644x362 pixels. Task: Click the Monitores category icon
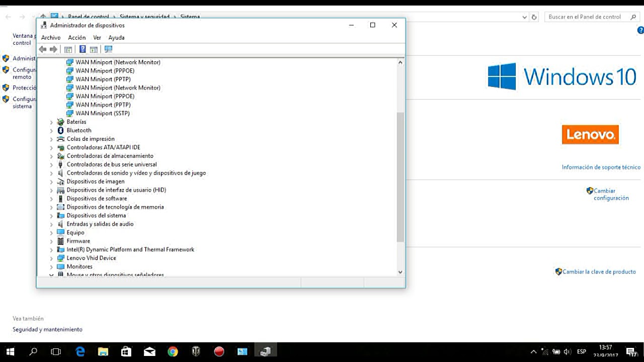pyautogui.click(x=61, y=266)
